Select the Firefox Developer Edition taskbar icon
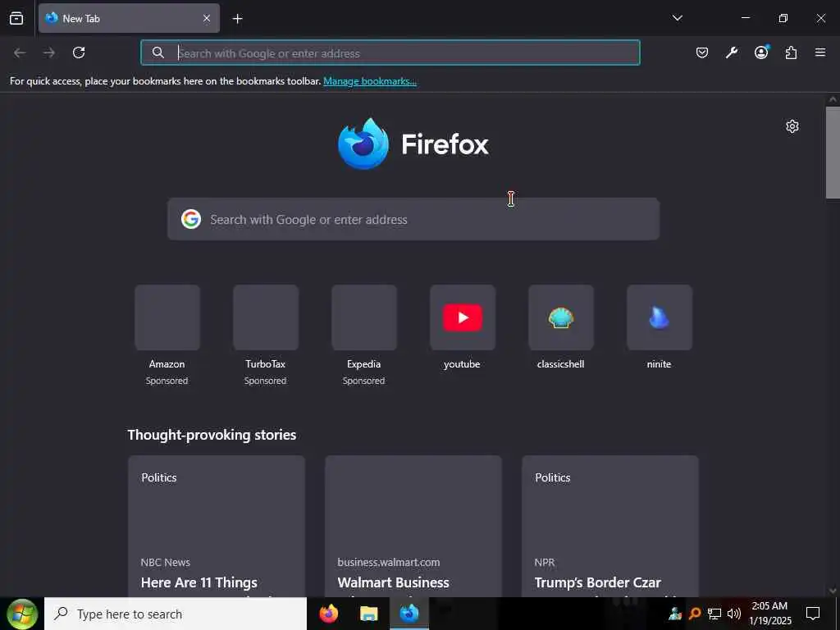 pyautogui.click(x=409, y=614)
